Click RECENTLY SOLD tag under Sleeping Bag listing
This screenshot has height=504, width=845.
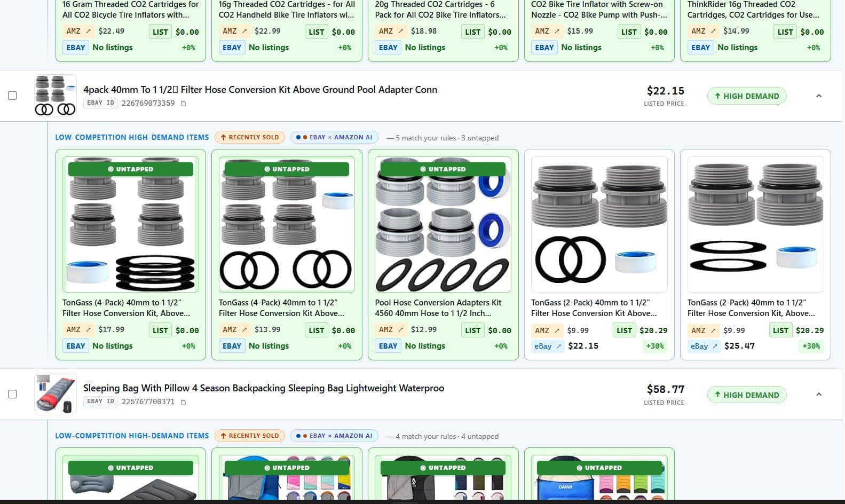pyautogui.click(x=250, y=436)
